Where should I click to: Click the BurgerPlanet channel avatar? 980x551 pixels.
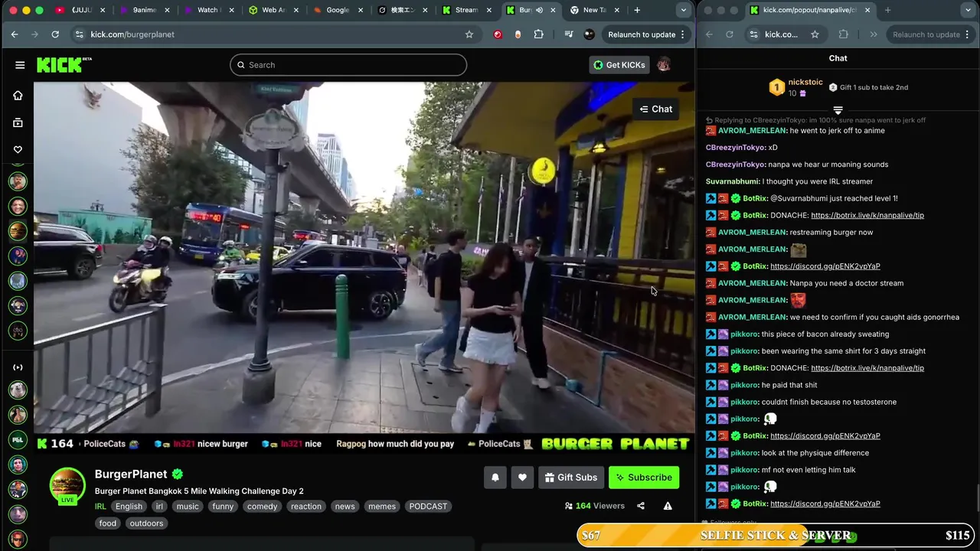(67, 486)
